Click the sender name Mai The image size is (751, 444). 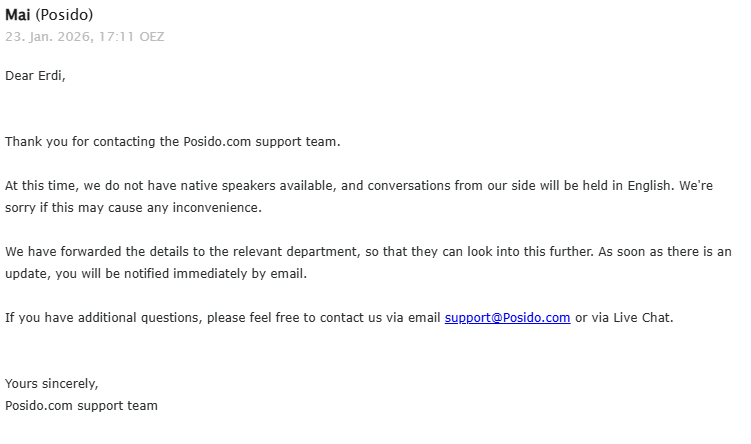(18, 15)
